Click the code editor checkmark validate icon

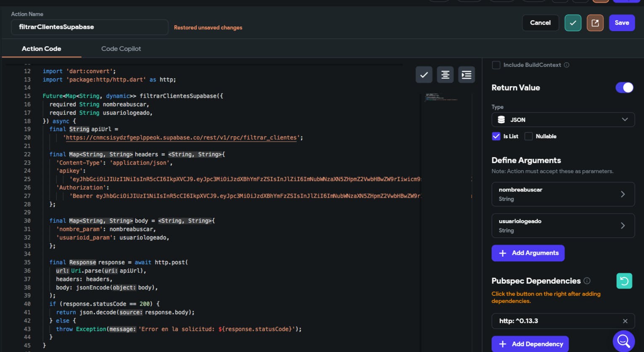tap(424, 75)
